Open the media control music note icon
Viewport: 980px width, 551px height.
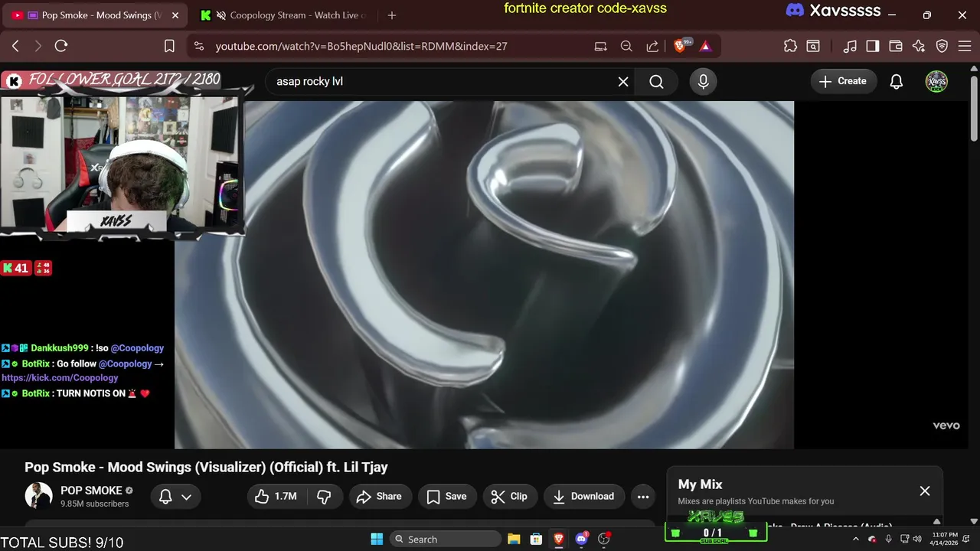[850, 46]
